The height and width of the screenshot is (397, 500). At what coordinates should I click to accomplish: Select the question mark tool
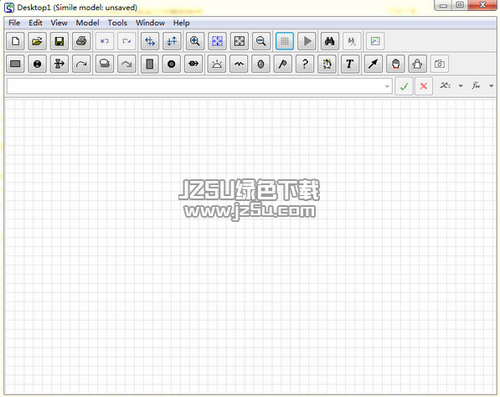click(x=305, y=64)
